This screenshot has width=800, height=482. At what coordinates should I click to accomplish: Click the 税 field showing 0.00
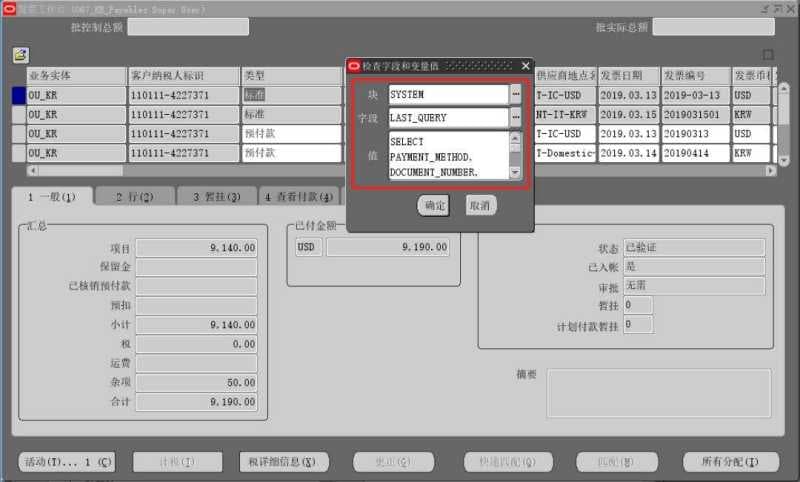[x=196, y=344]
